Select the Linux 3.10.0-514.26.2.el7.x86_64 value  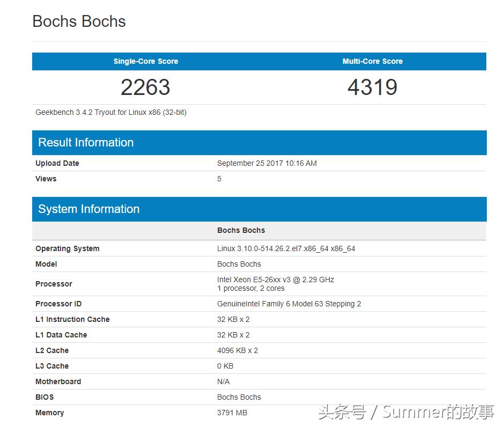pos(286,249)
